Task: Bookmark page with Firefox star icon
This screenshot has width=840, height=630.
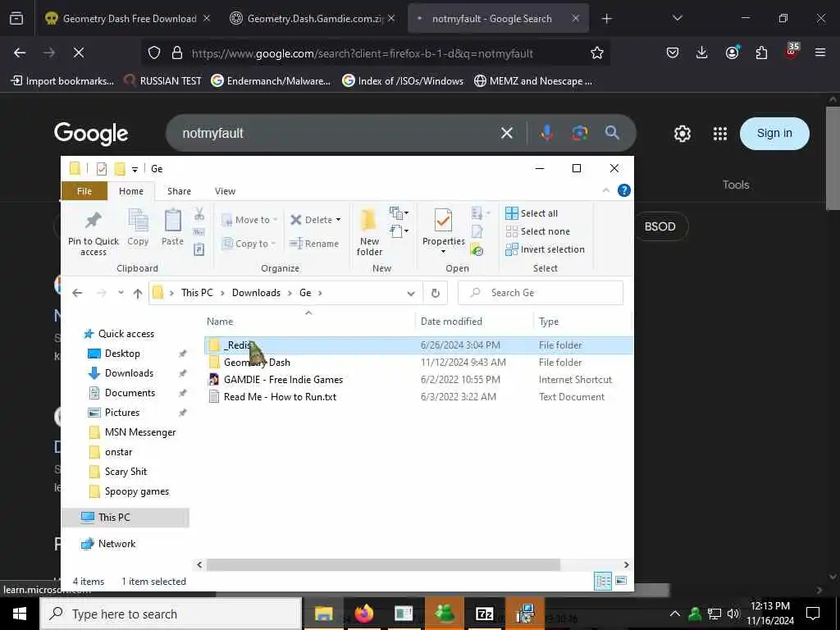Action: click(597, 52)
